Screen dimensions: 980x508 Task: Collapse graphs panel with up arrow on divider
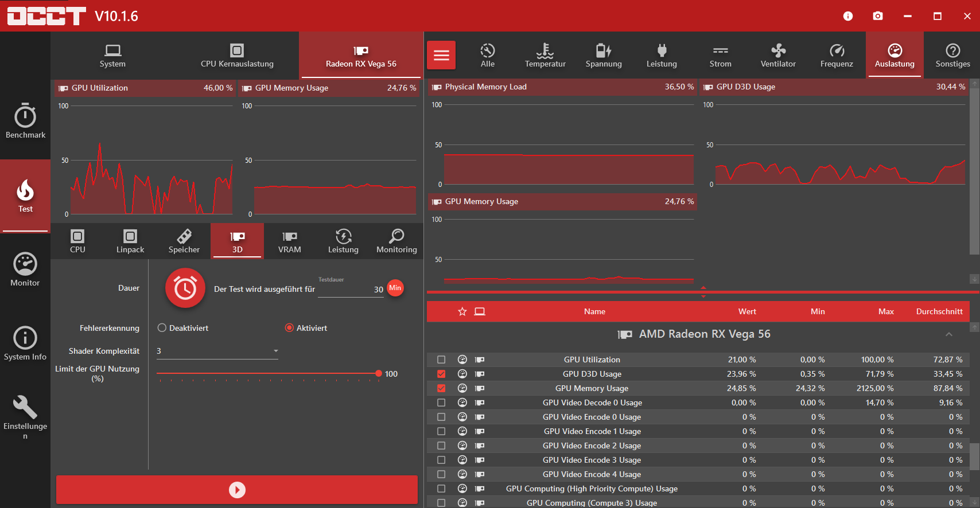click(x=703, y=287)
